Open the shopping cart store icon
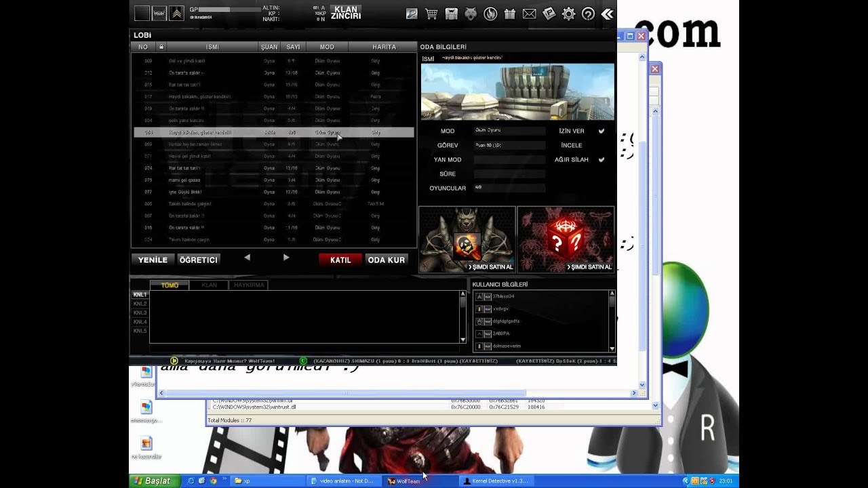Screen dimensions: 868x488 [x=431, y=14]
